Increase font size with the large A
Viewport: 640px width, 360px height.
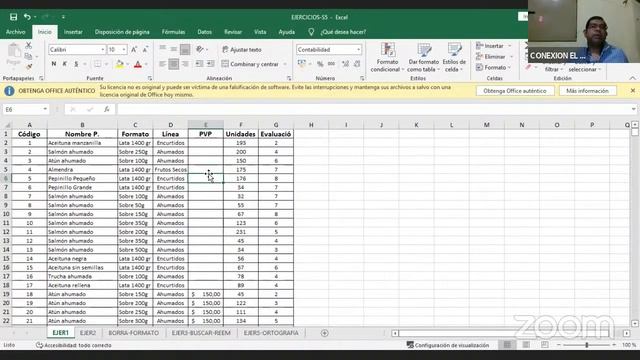tap(134, 49)
